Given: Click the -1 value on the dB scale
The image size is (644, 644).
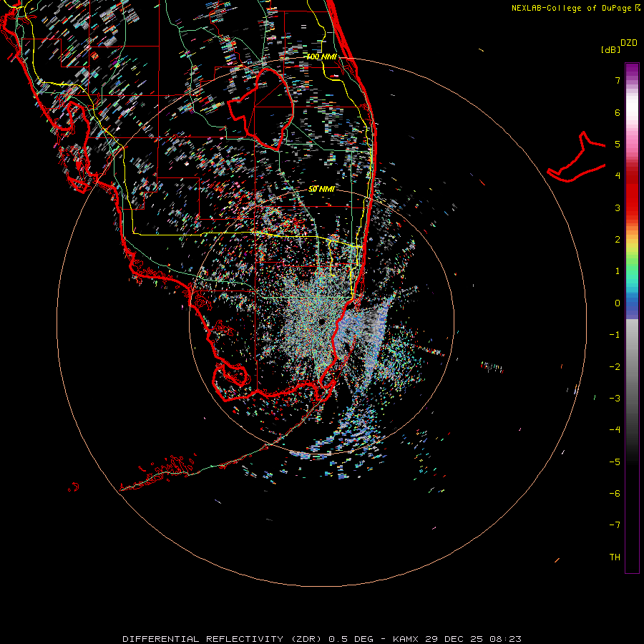Looking at the screenshot, I should 615,335.
